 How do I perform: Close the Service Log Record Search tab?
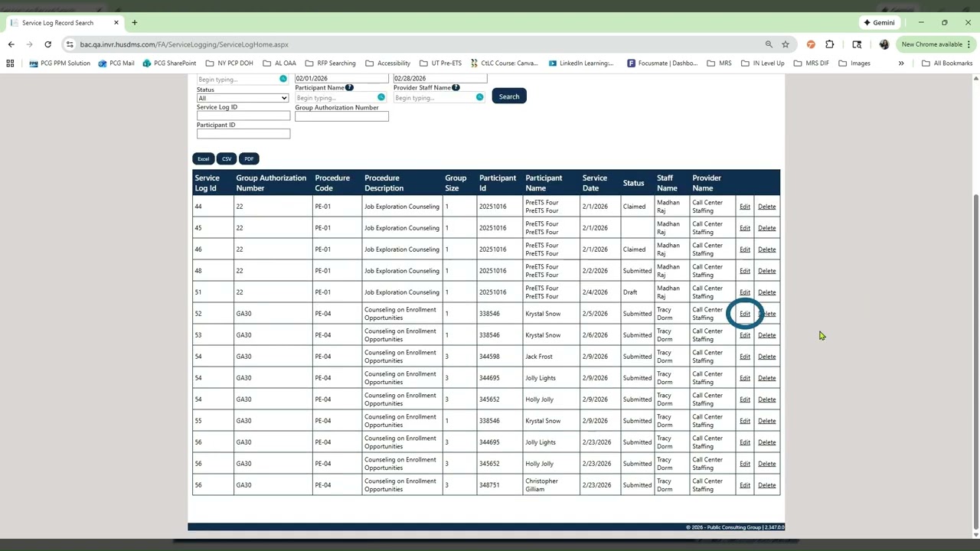(116, 22)
